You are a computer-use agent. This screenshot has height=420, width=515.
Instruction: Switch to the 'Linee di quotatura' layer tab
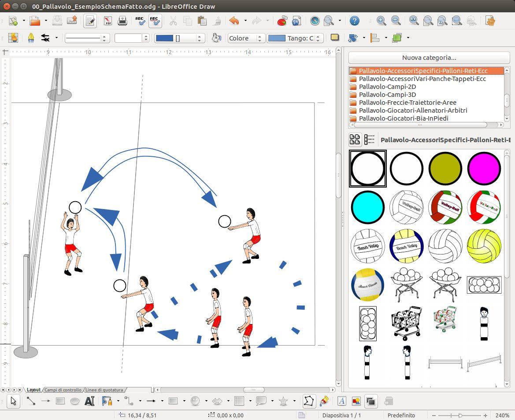pos(104,390)
